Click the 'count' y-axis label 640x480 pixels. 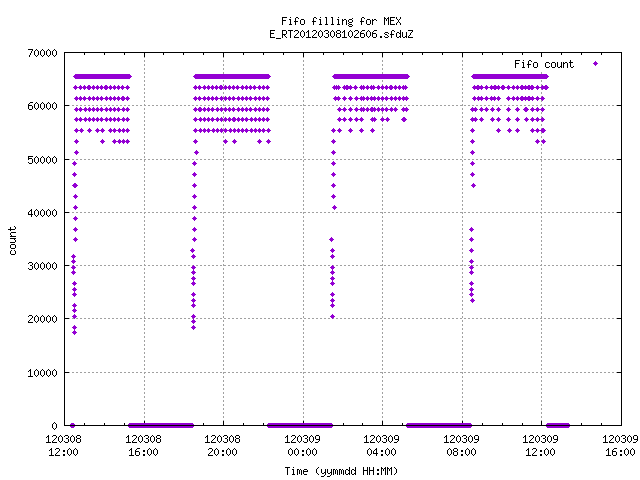click(x=13, y=241)
